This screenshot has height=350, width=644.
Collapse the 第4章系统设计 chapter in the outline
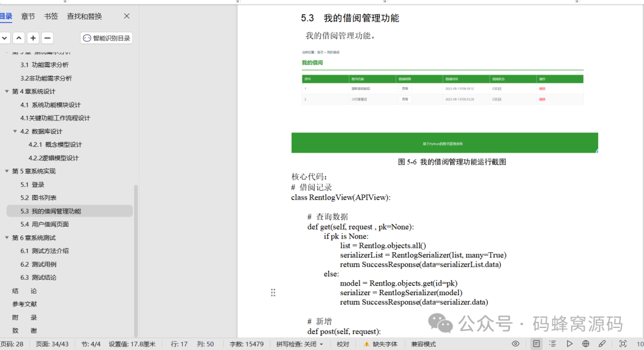pyautogui.click(x=6, y=91)
